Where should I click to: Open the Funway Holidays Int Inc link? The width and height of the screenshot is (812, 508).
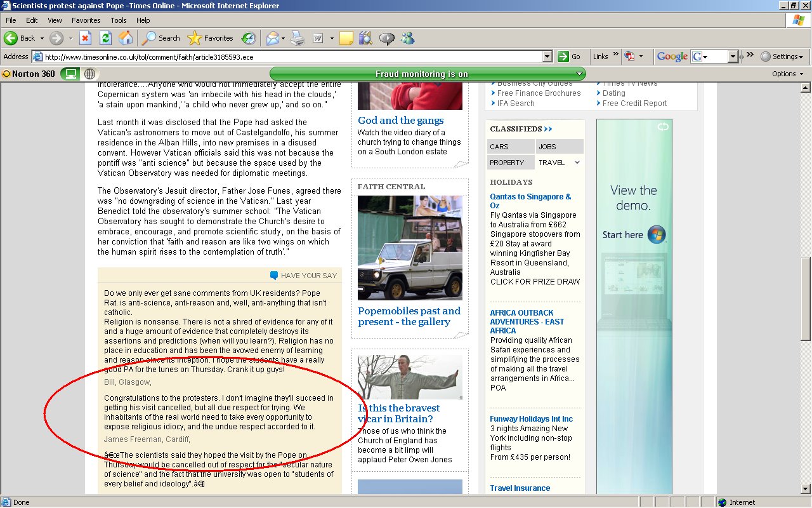532,419
